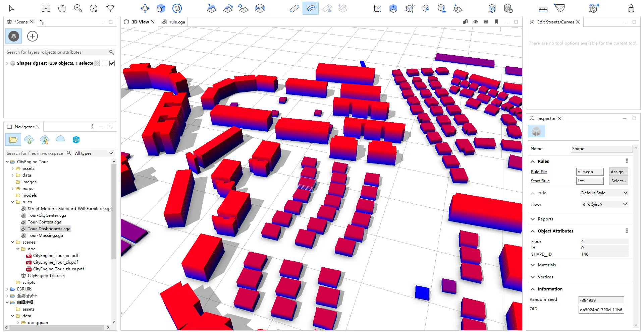Viewport: 644px width, 334px height.
Task: Click the Select... start rule button
Action: click(618, 181)
